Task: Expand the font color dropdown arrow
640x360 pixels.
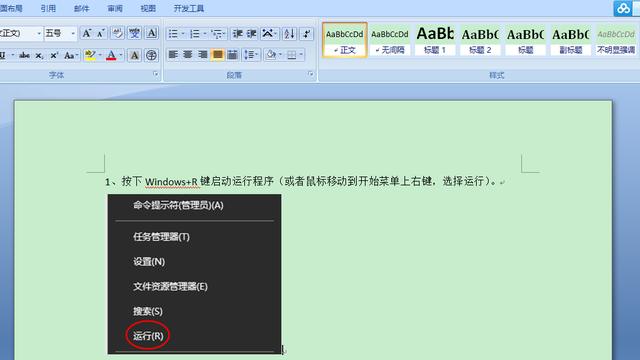Action: (x=121, y=55)
